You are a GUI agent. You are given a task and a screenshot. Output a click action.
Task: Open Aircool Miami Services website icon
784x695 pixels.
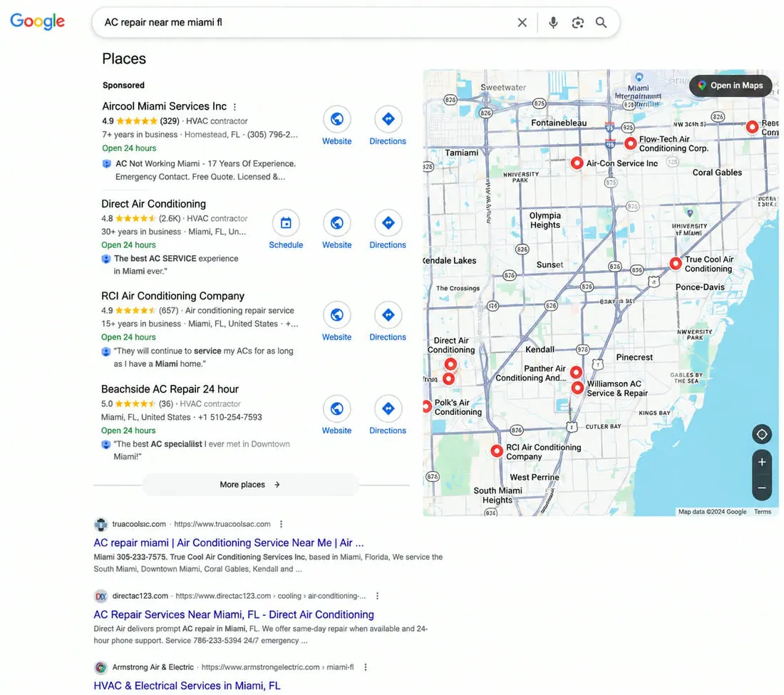coord(336,120)
